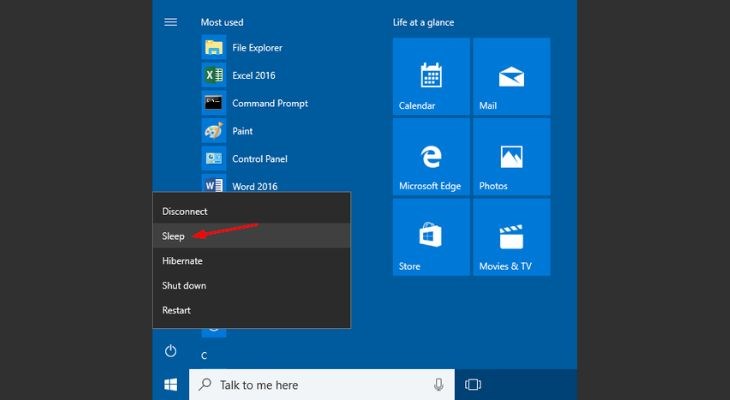Open Task View from the taskbar
Viewport: 730px width, 400px height.
pos(473,385)
